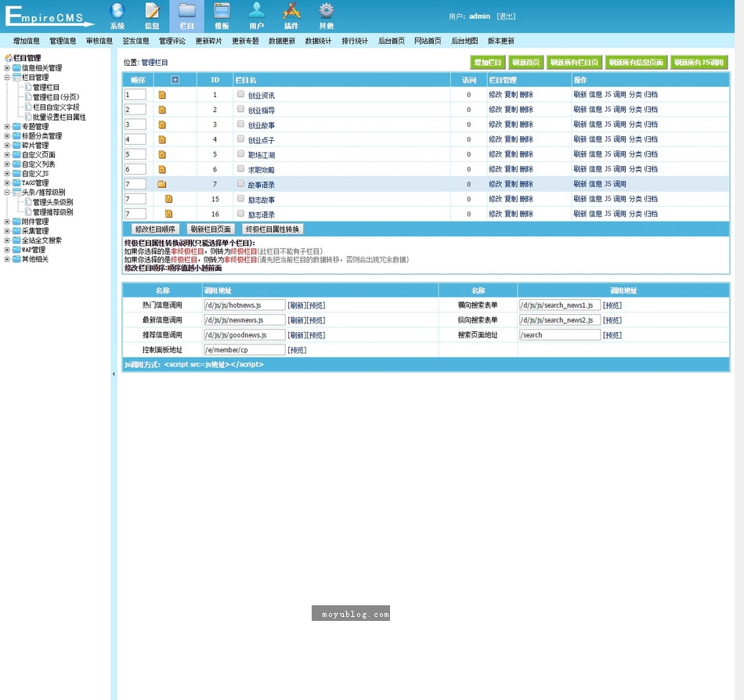Screen dimensions: 744x700
Task: Open 版本更新 in the submenu bar
Action: (501, 41)
